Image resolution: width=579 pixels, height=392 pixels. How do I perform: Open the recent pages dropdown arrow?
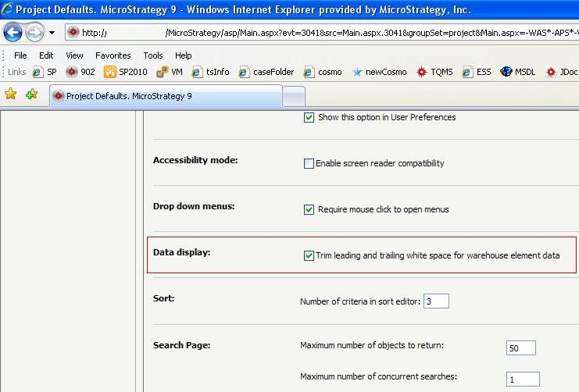pos(52,33)
